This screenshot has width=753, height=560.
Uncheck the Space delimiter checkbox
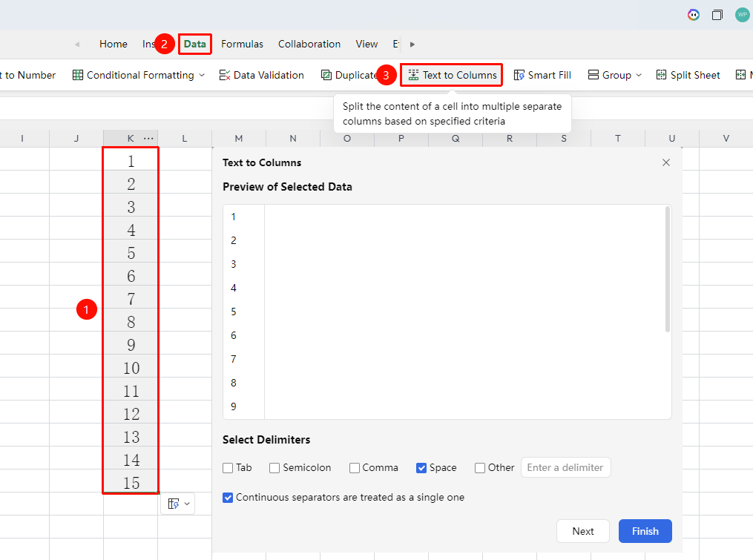421,468
